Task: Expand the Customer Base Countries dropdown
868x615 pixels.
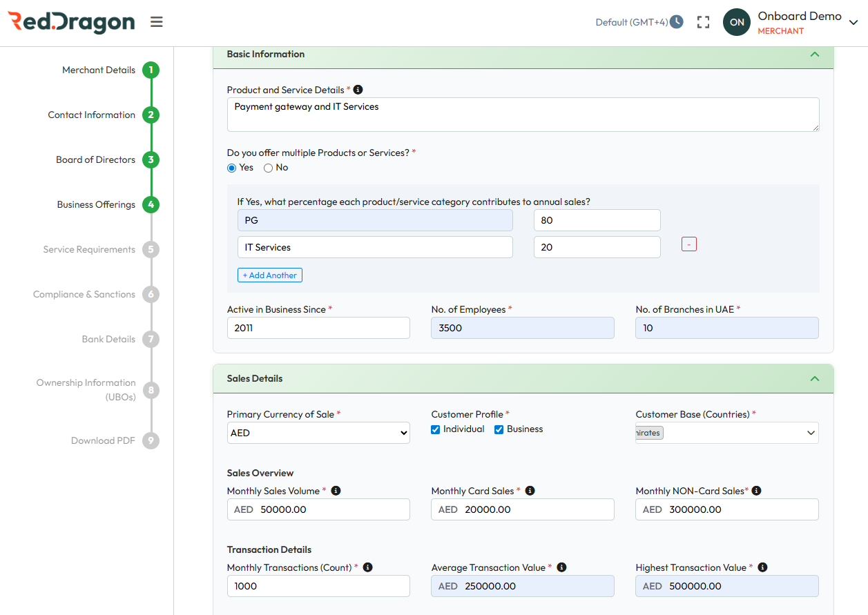Action: pyautogui.click(x=810, y=433)
